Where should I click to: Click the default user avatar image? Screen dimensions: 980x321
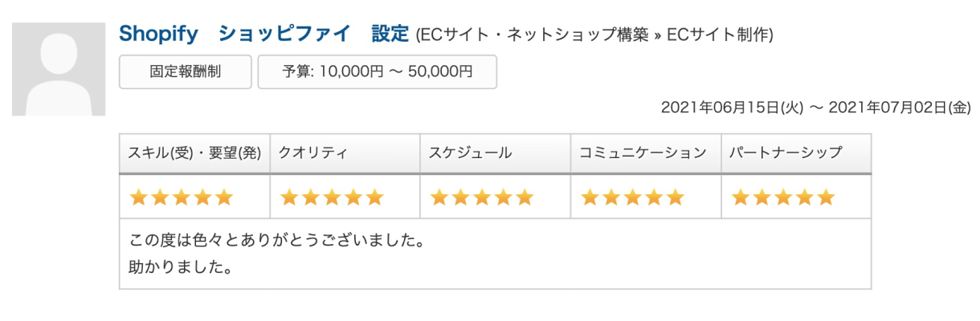59,69
